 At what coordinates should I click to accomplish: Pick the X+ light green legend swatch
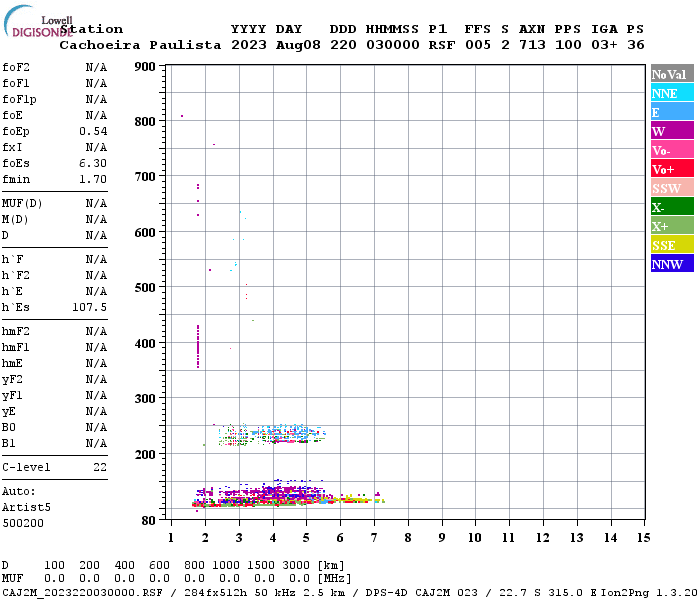tap(672, 225)
